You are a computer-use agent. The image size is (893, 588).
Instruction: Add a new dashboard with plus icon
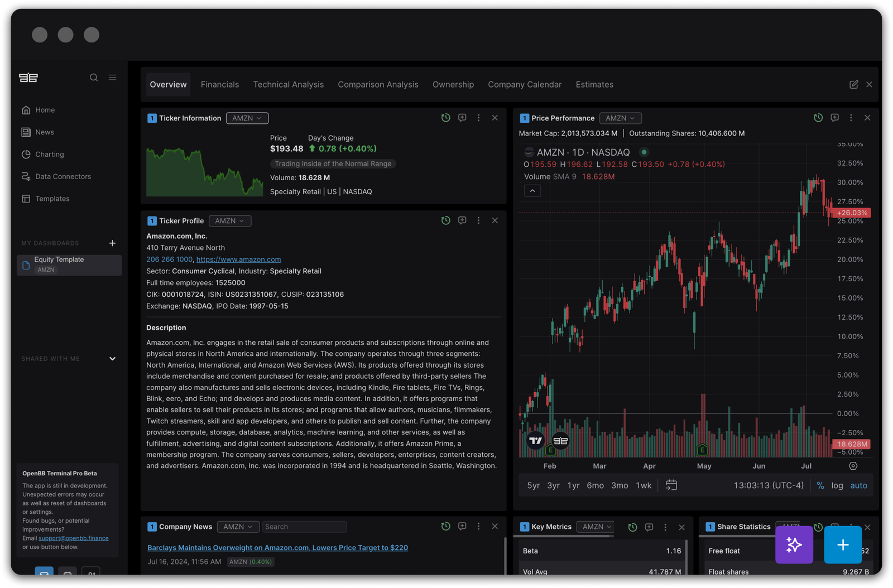(112, 243)
